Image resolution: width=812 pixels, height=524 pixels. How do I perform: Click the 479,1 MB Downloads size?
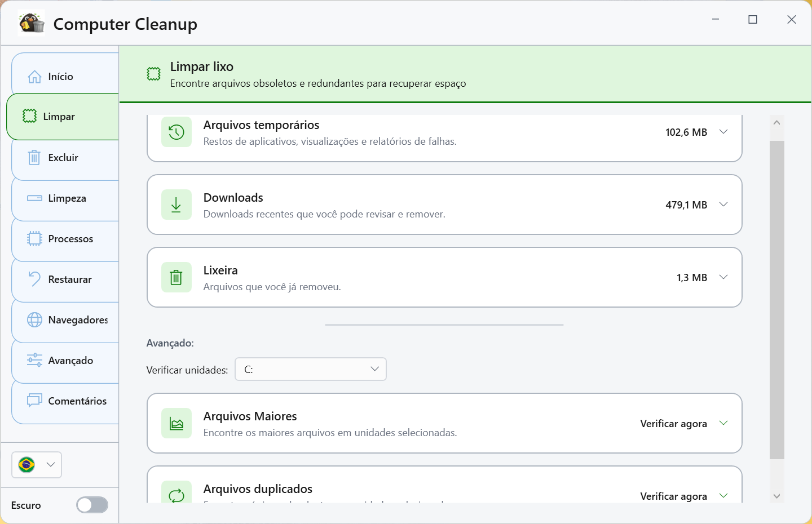(x=686, y=205)
